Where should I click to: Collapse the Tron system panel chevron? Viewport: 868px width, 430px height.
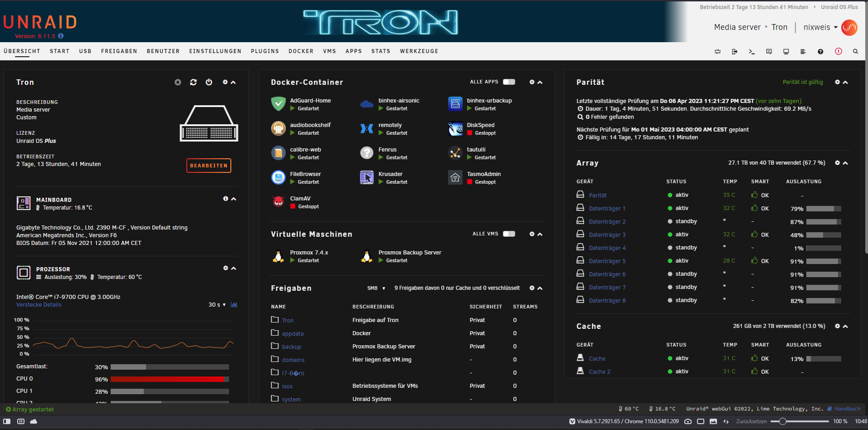pyautogui.click(x=233, y=82)
